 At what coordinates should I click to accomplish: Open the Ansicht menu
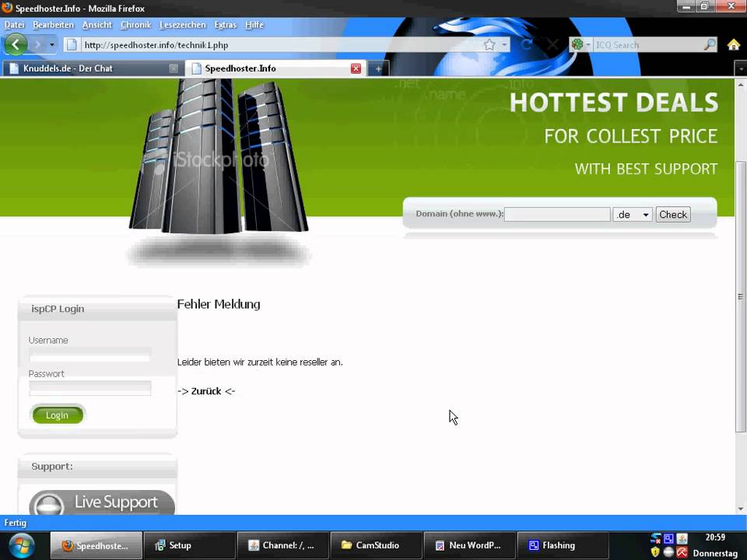[x=96, y=25]
